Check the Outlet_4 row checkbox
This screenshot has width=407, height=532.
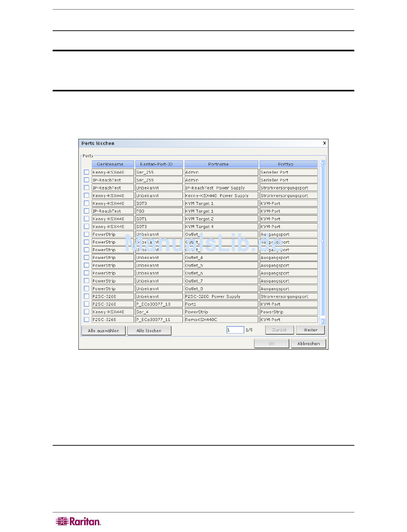coord(87,258)
